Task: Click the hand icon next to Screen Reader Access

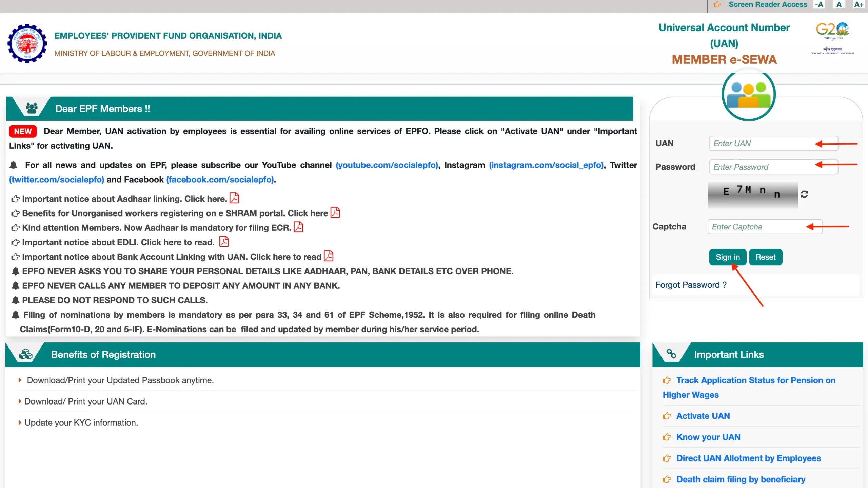Action: click(x=717, y=4)
